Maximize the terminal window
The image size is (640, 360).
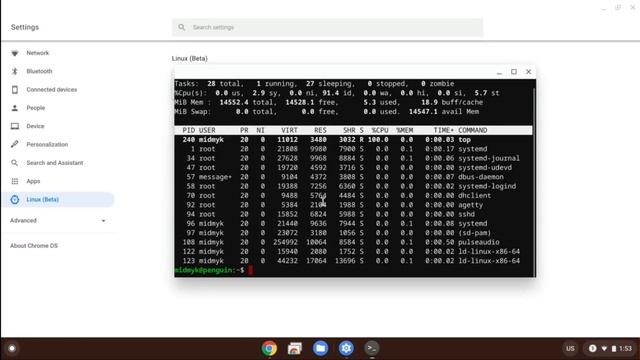coord(514,72)
